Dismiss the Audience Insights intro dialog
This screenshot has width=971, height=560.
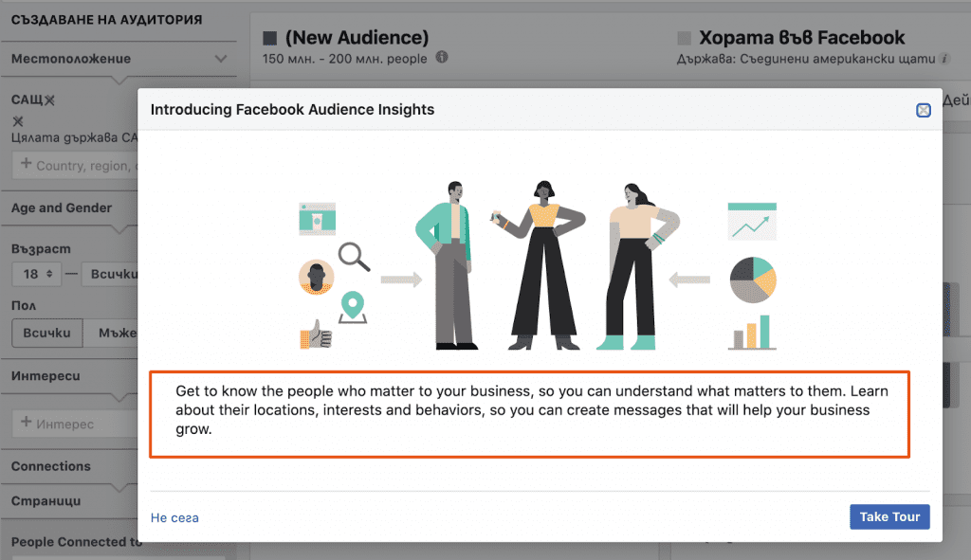pyautogui.click(x=923, y=110)
